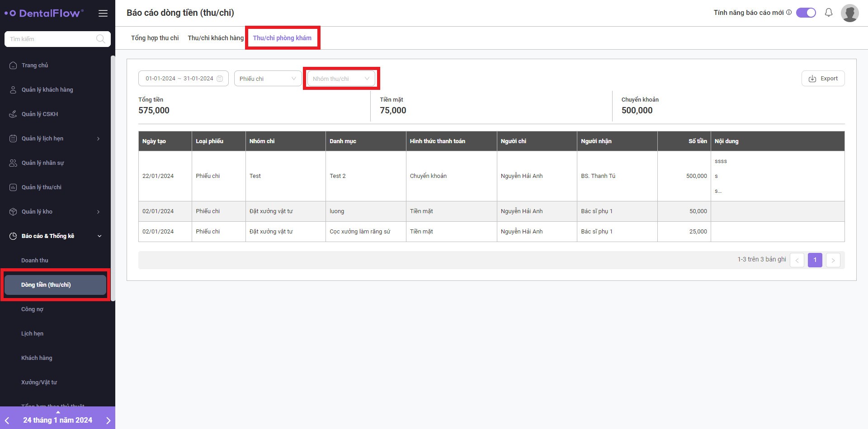Click the hamburger menu icon
This screenshot has height=429, width=868.
(x=103, y=13)
